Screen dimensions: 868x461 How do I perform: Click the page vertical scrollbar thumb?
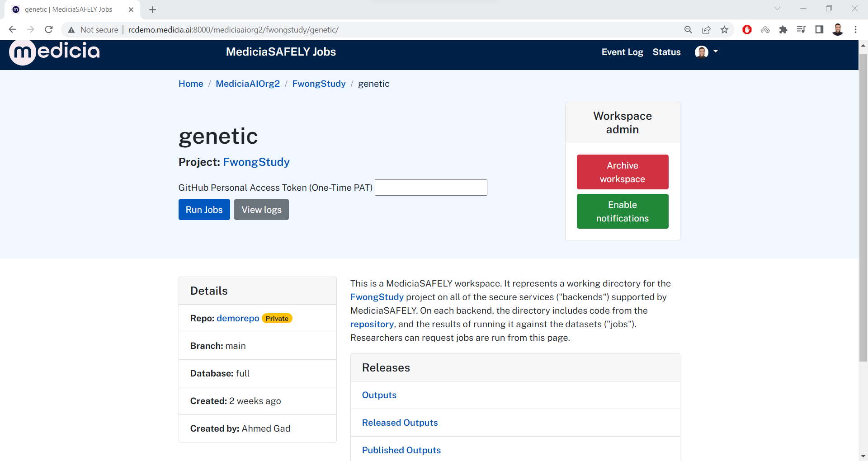(863, 208)
